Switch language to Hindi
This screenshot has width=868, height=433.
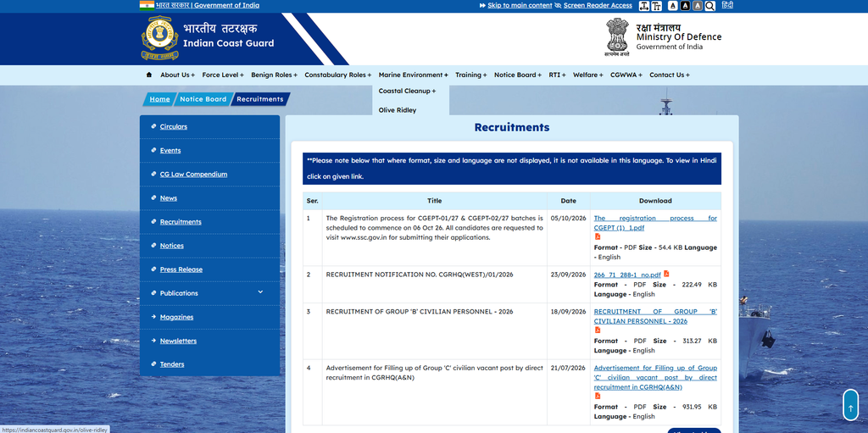pyautogui.click(x=727, y=6)
